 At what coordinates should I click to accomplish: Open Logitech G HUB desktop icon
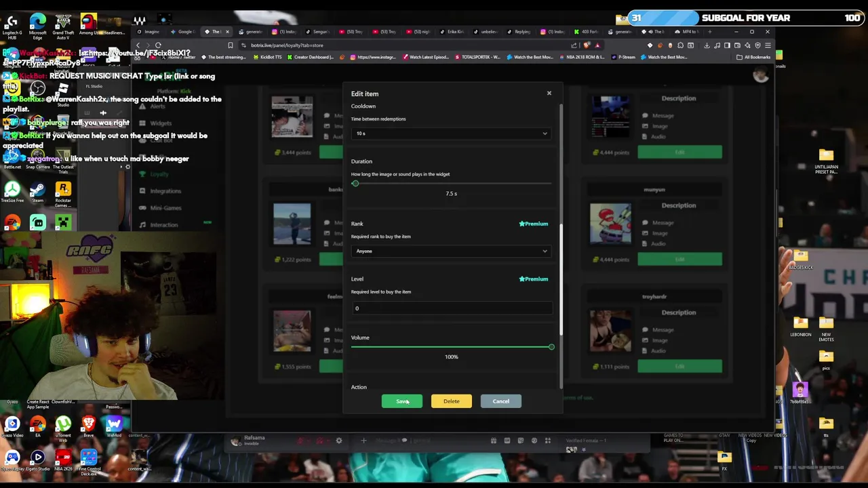click(12, 25)
